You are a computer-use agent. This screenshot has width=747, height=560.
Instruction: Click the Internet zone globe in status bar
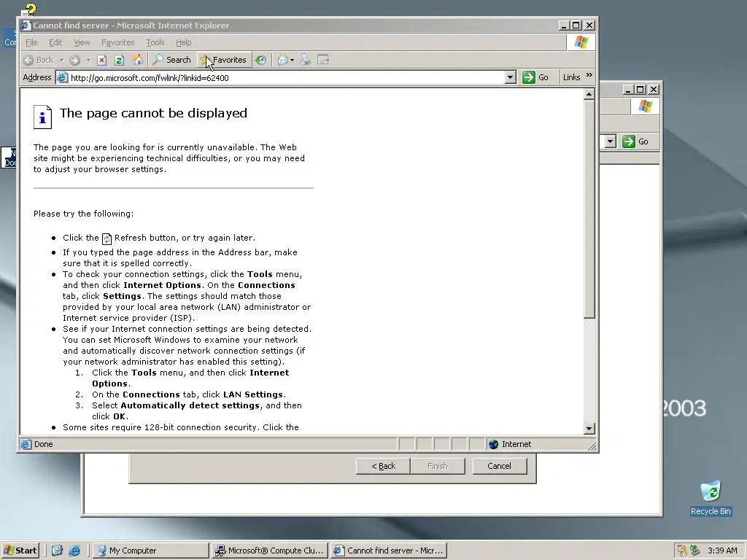[x=494, y=444]
